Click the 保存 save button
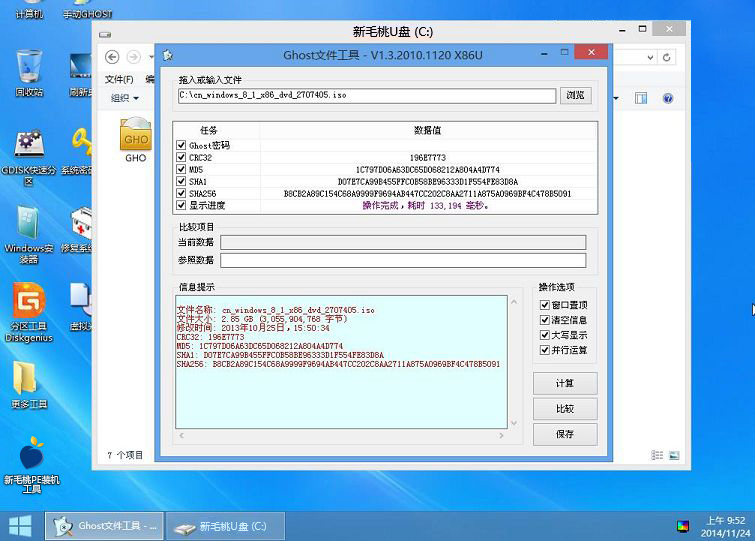The height and width of the screenshot is (541, 755). 565,434
